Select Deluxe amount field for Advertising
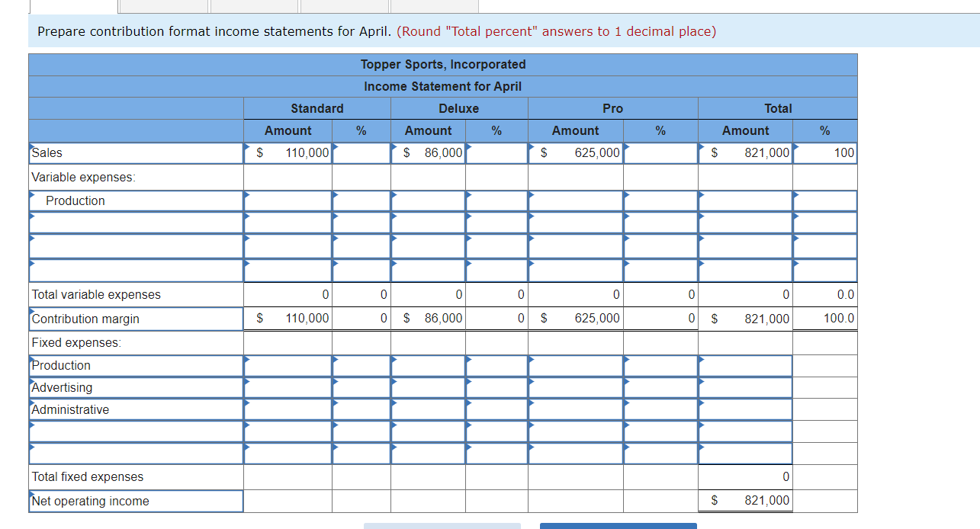Image resolution: width=980 pixels, height=529 pixels. tap(429, 387)
